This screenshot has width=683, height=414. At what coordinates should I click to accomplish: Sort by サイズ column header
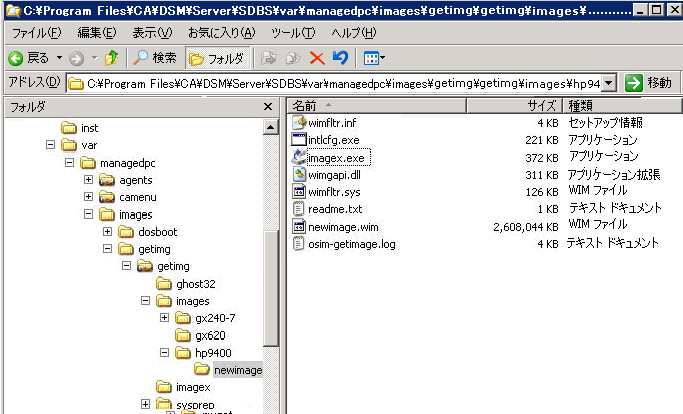(x=514, y=105)
